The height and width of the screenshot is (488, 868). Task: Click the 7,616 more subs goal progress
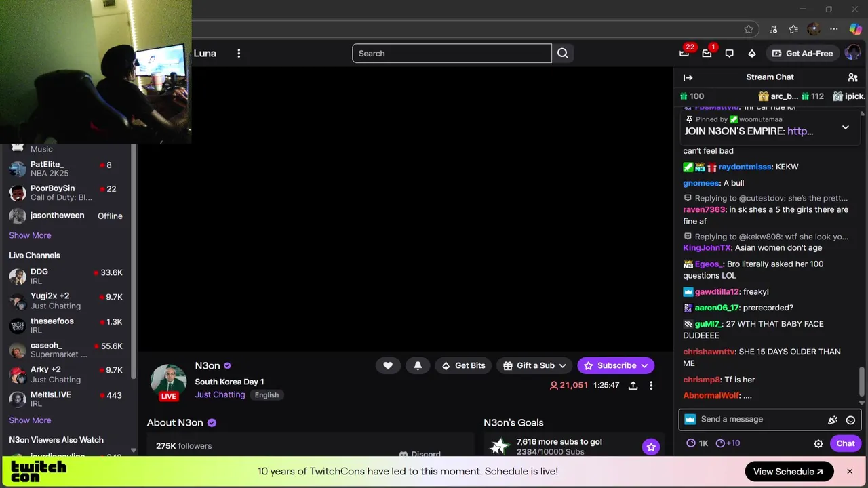[x=559, y=447]
